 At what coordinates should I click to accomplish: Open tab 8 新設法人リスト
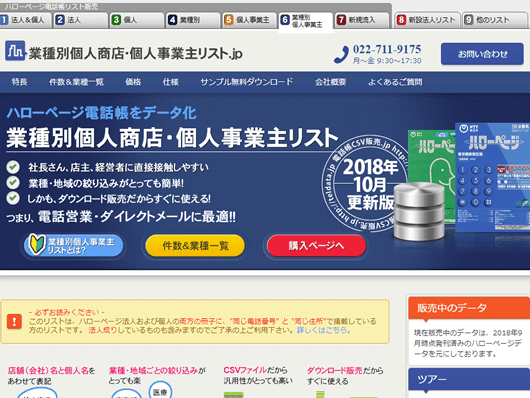tap(428, 20)
